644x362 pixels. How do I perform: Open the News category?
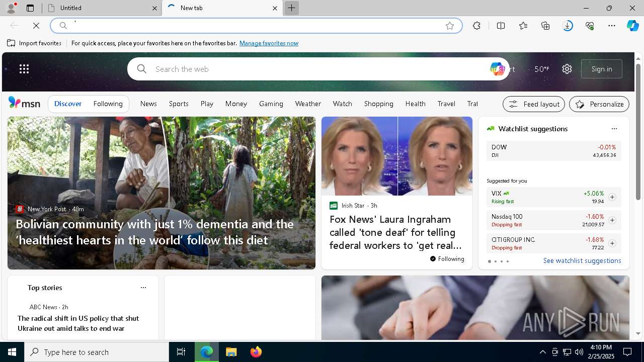[148, 104]
